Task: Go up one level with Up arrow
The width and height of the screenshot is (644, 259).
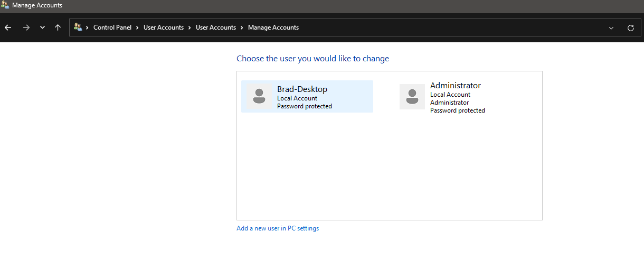Action: [58, 27]
